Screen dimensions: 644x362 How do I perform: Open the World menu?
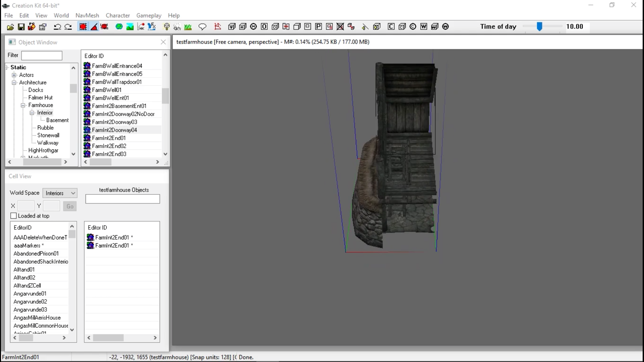coord(61,15)
